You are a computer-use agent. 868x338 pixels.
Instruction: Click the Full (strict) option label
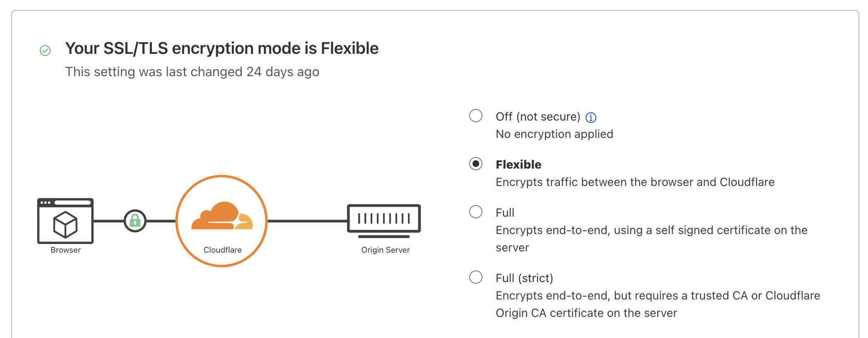[524, 278]
